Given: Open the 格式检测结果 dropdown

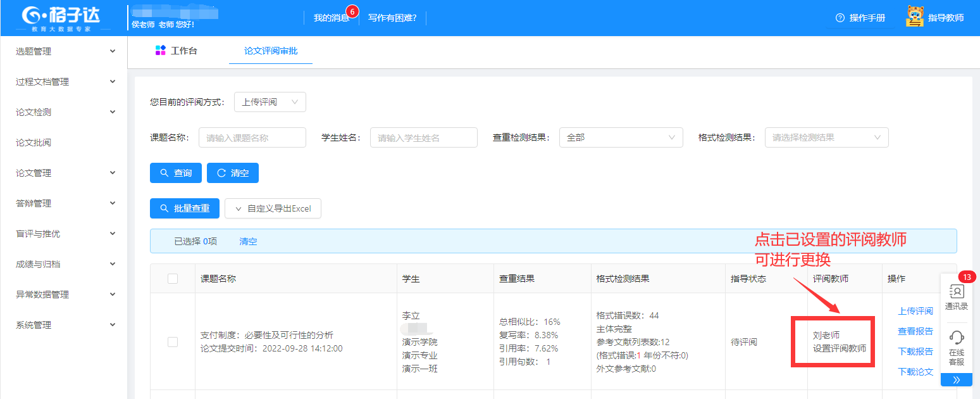Looking at the screenshot, I should pyautogui.click(x=826, y=137).
